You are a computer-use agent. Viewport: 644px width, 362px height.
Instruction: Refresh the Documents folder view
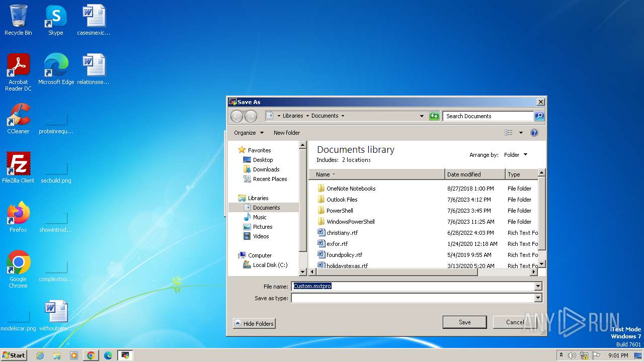click(434, 116)
